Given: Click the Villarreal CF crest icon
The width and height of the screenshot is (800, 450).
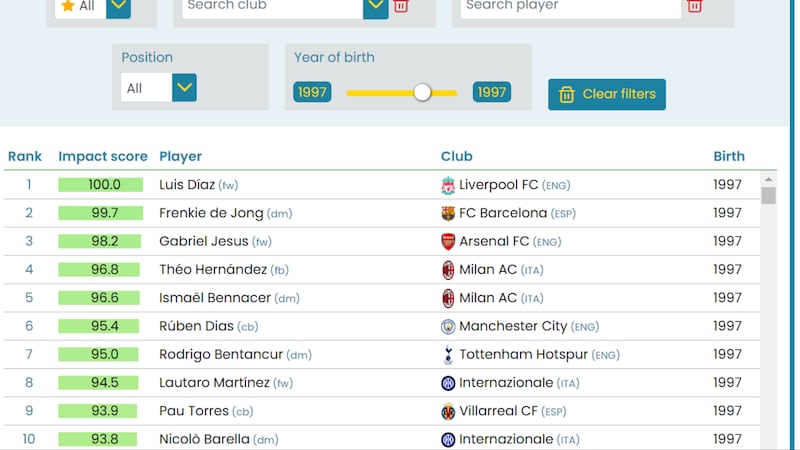Looking at the screenshot, I should [x=448, y=411].
